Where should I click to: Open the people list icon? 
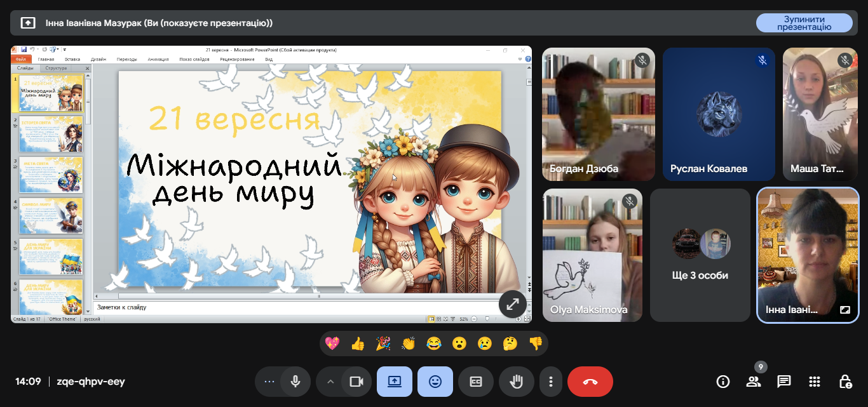(754, 382)
